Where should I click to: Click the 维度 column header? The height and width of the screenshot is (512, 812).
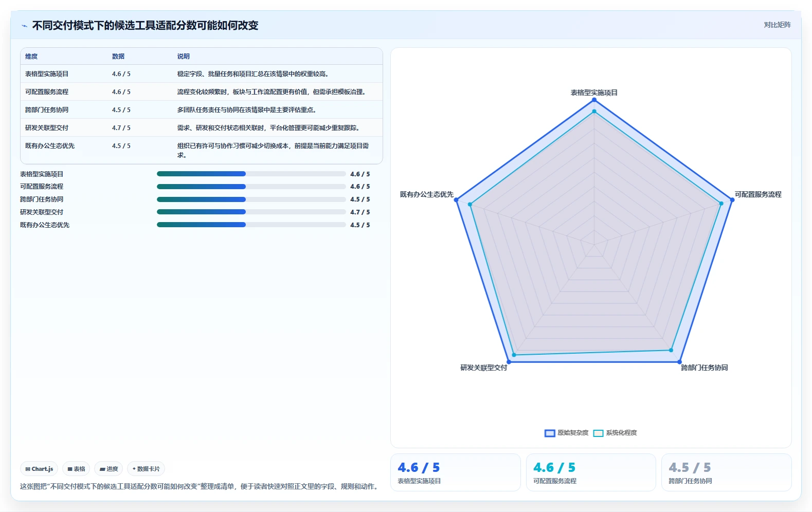(31, 57)
